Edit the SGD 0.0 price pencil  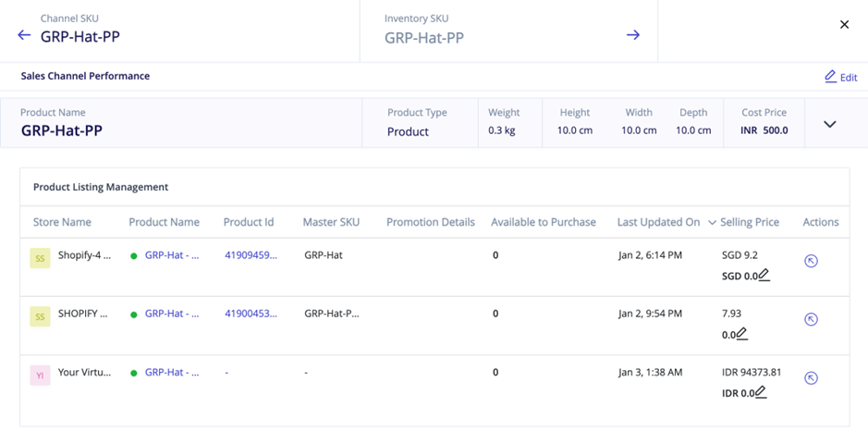click(764, 275)
